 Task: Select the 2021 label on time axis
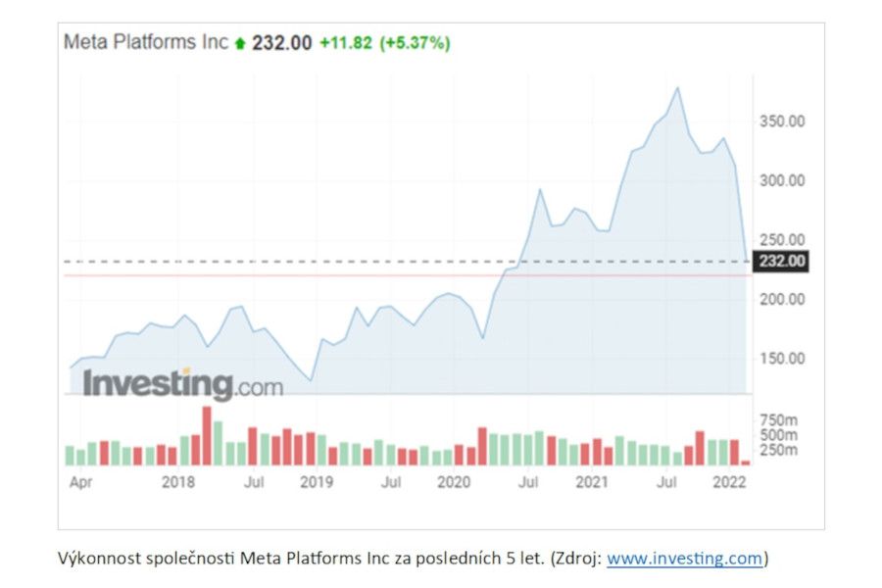pos(592,482)
